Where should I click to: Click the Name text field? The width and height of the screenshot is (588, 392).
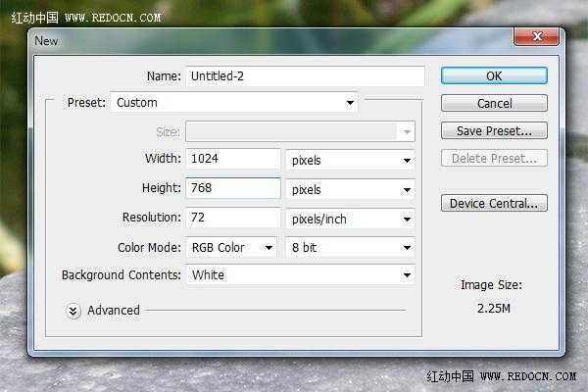305,76
